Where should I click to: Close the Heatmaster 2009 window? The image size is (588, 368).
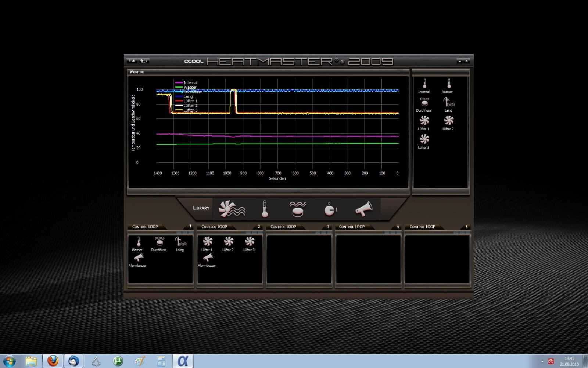(467, 61)
